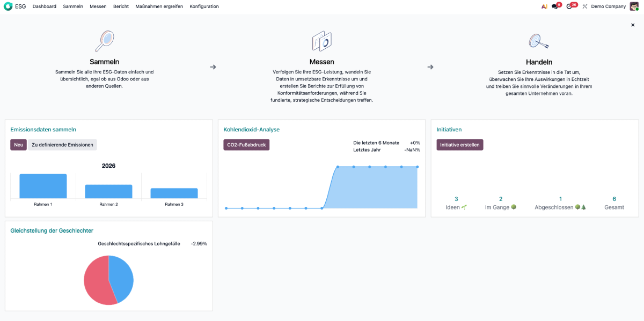Open the messages chat icon with badge 9

point(555,6)
